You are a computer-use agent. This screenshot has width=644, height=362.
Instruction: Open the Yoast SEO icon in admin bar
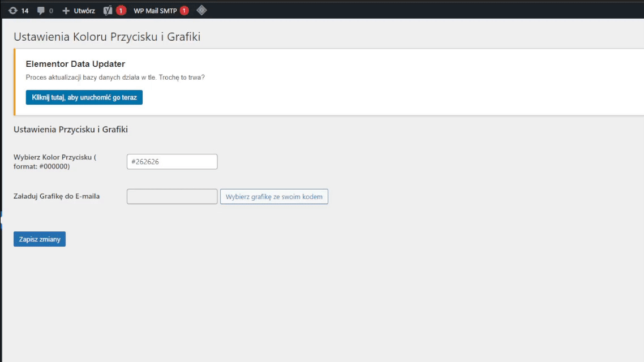tap(108, 11)
